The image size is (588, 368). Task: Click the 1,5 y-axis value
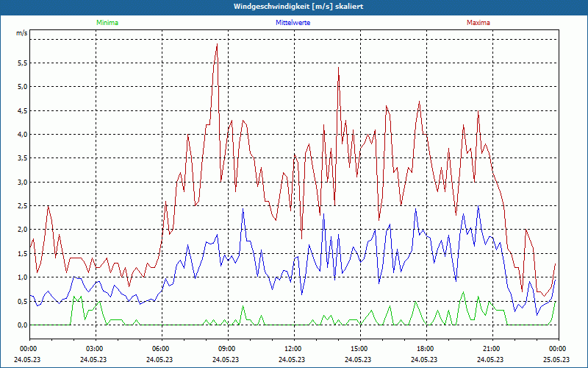[x=23, y=253]
